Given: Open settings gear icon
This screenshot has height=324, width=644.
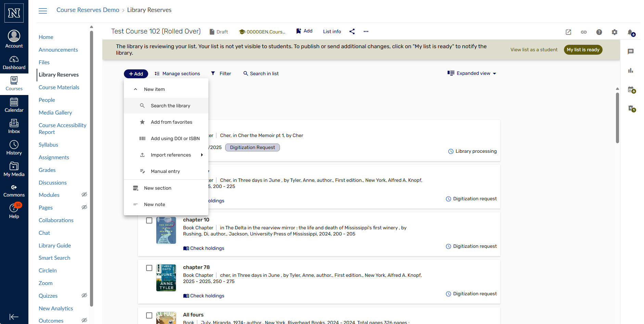Looking at the screenshot, I should click(x=615, y=32).
